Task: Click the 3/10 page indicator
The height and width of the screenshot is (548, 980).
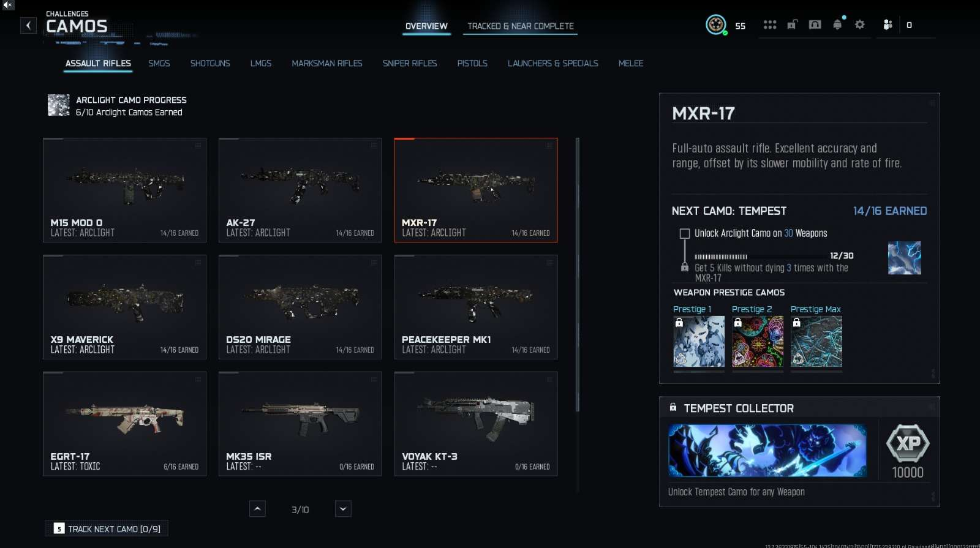Action: [300, 509]
